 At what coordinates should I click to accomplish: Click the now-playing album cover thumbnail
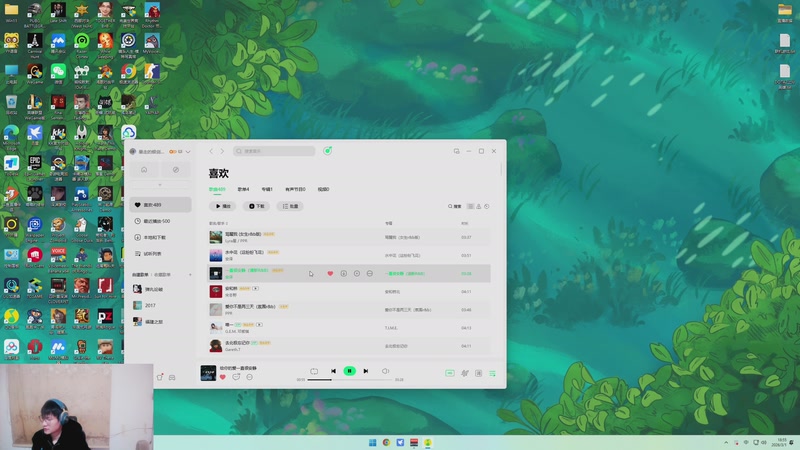click(208, 373)
